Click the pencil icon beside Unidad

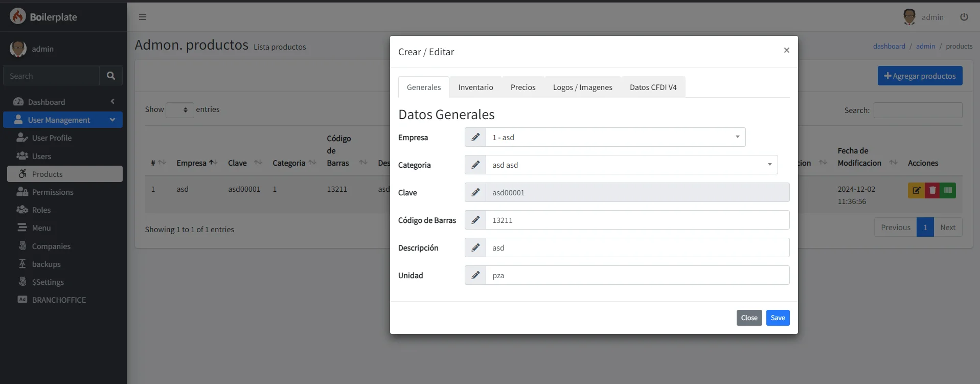pos(475,275)
